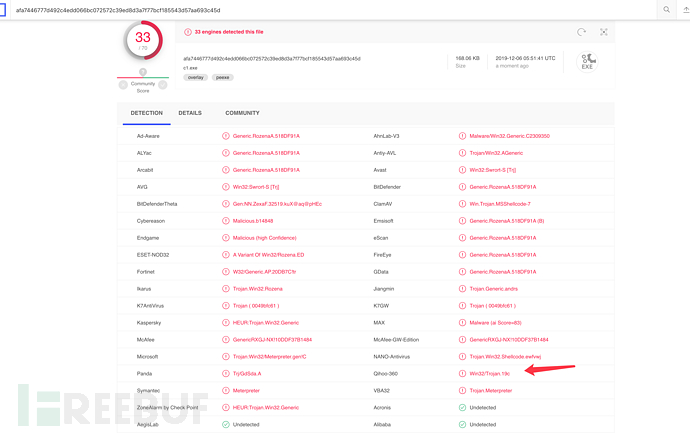Vote harmless with the right community score icon

pyautogui.click(x=163, y=84)
